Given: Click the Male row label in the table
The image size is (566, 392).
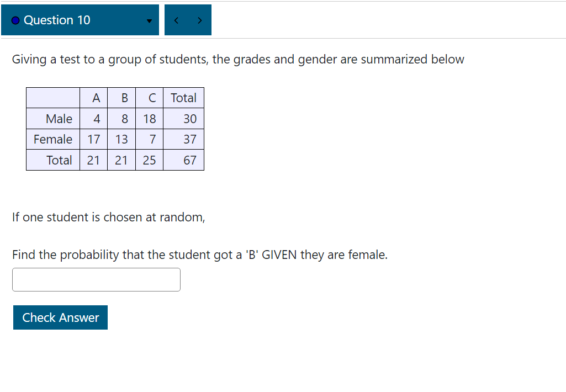Looking at the screenshot, I should (x=60, y=118).
